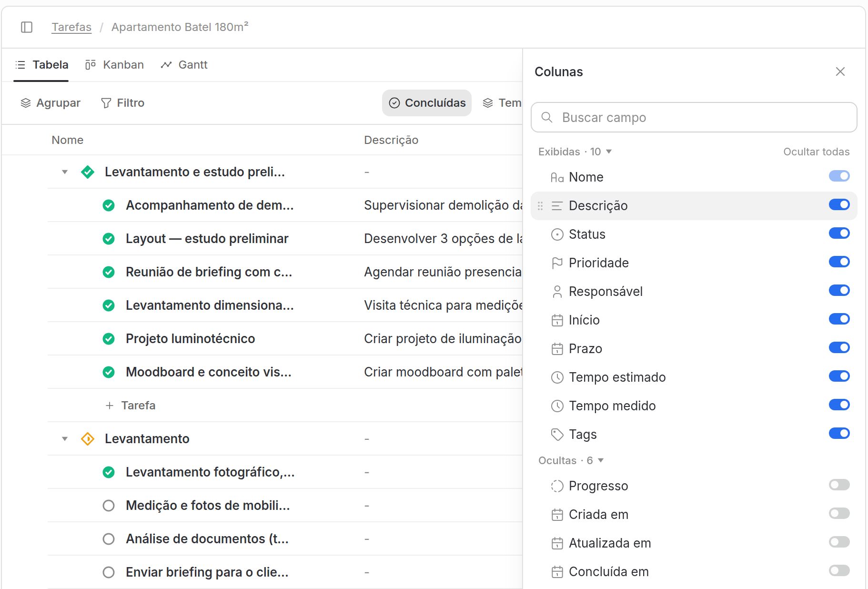Mark Enviar briefing para o clie... status circle
This screenshot has height=589, width=868.
109,572
